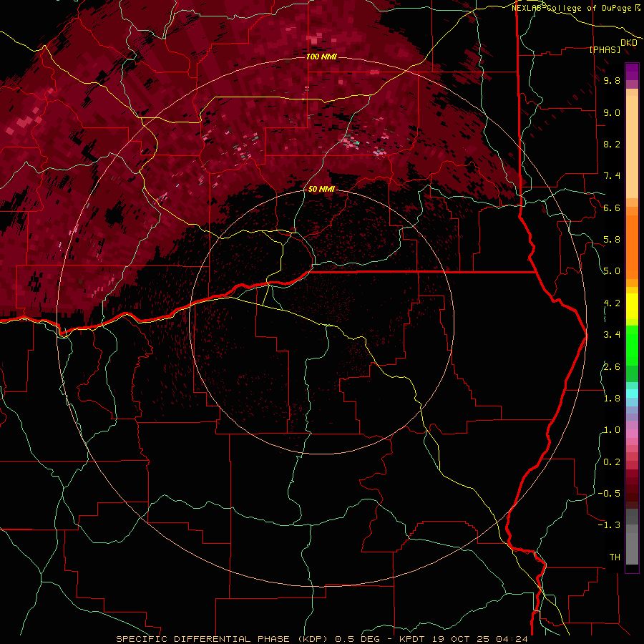Click the 50 NMI range ring label
This screenshot has width=644, height=644.
321,189
